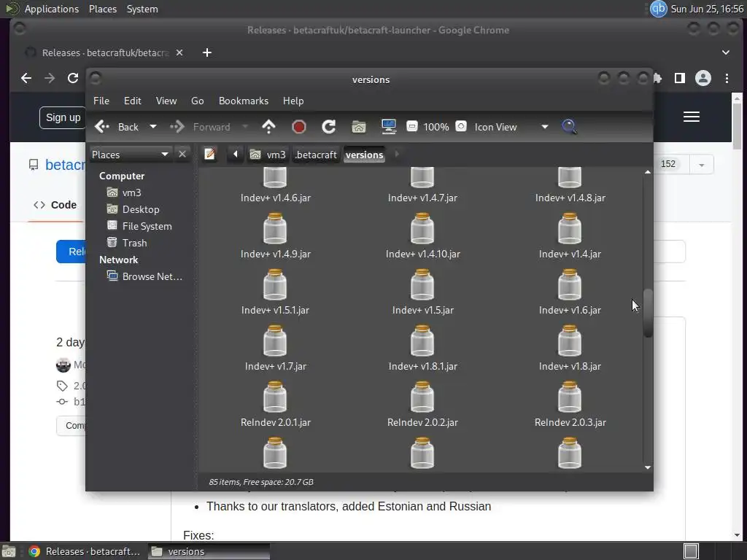Close the Releases Chrome tab
Image resolution: width=747 pixels, height=560 pixels.
coord(179,52)
